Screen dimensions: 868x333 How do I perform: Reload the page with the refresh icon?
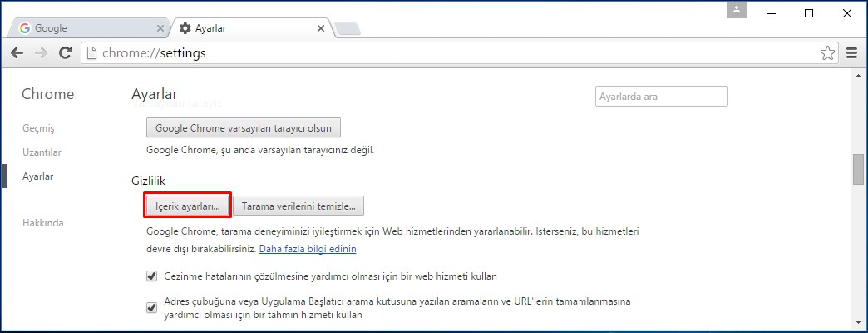pos(65,53)
